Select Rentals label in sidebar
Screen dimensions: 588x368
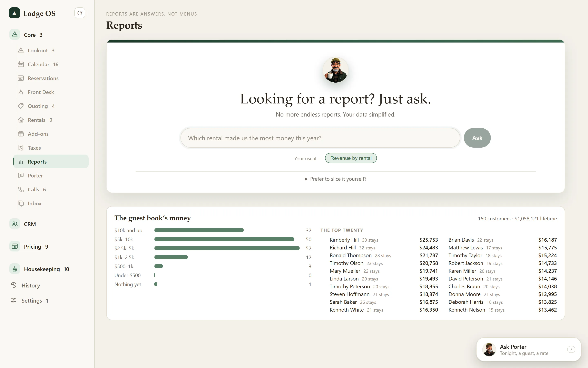37,120
